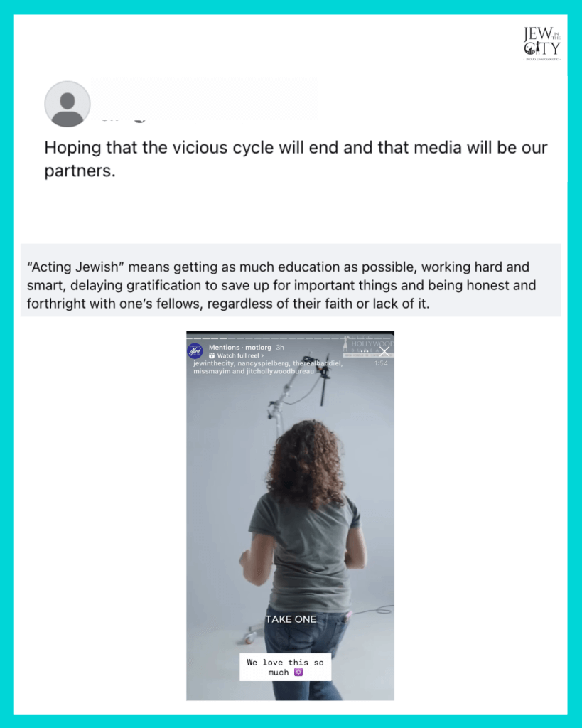Open the jewinthecity mention
Image resolution: width=582 pixels, height=728 pixels.
coord(213,363)
